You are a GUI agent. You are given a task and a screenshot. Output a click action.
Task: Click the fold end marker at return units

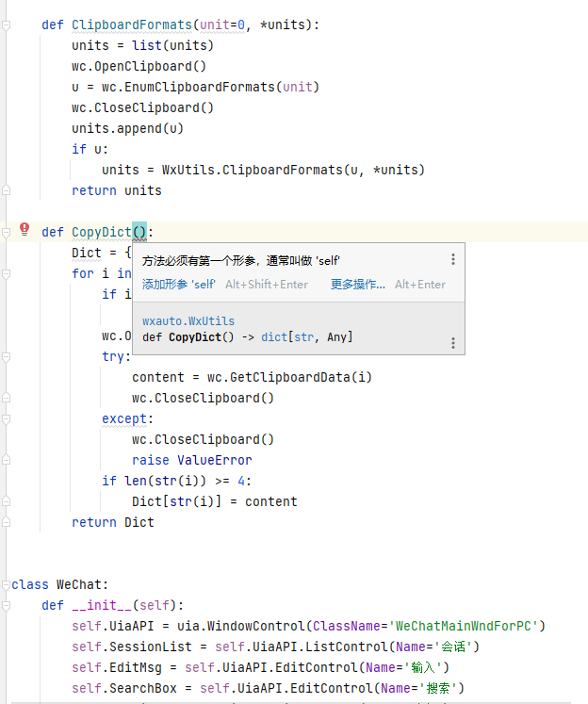pos(6,190)
